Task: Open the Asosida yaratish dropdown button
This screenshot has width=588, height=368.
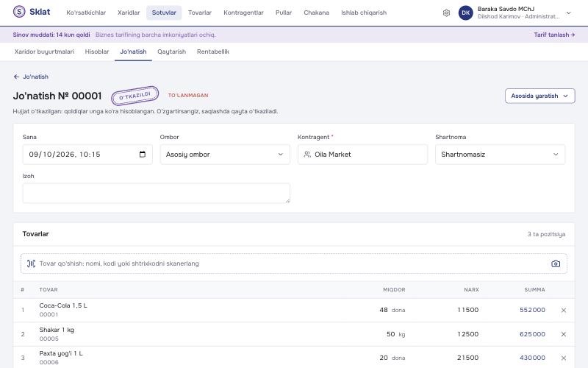Action: point(539,96)
